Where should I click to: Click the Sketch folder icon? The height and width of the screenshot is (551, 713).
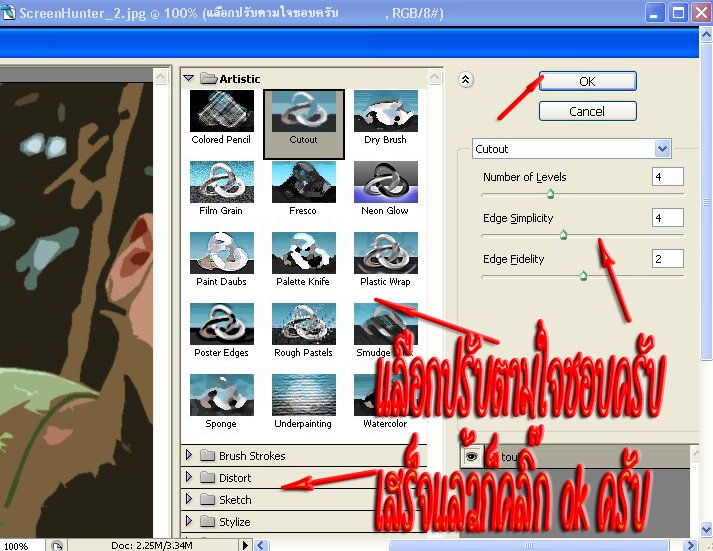coord(207,499)
